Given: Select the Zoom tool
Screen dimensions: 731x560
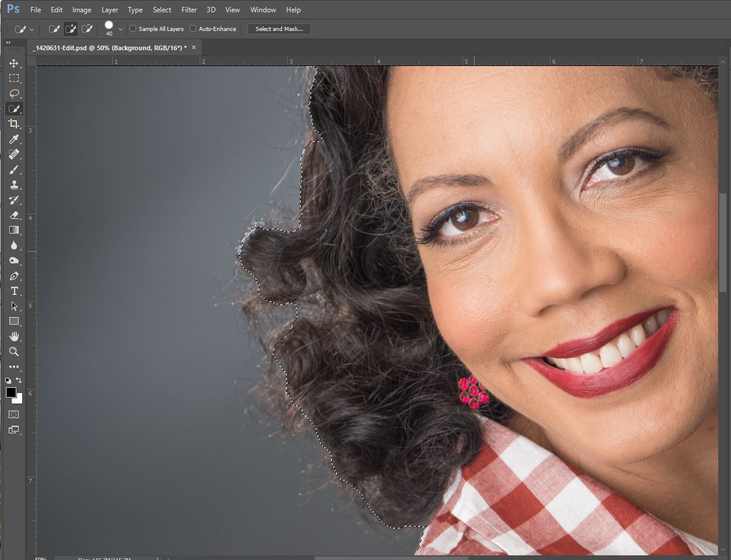Looking at the screenshot, I should 15,352.
